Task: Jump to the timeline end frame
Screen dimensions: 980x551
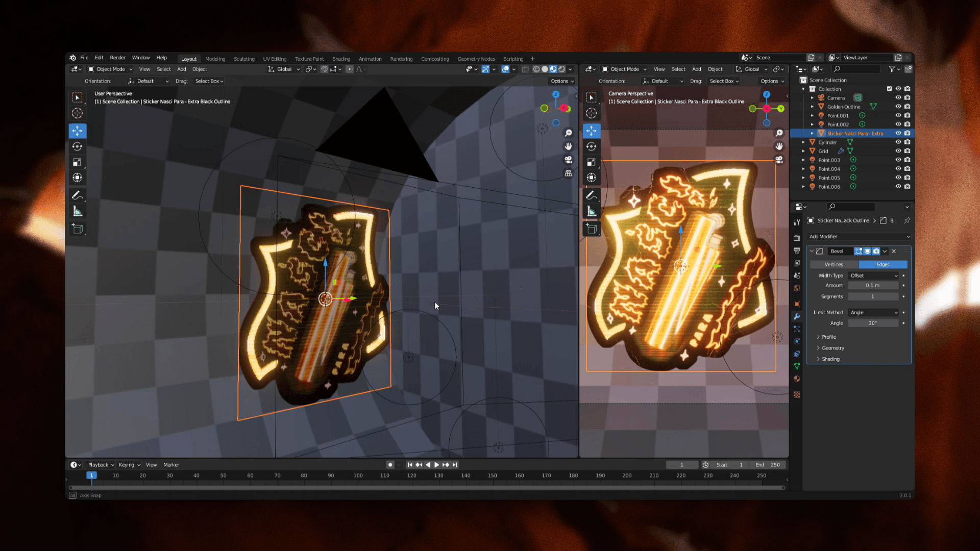Action: point(455,465)
